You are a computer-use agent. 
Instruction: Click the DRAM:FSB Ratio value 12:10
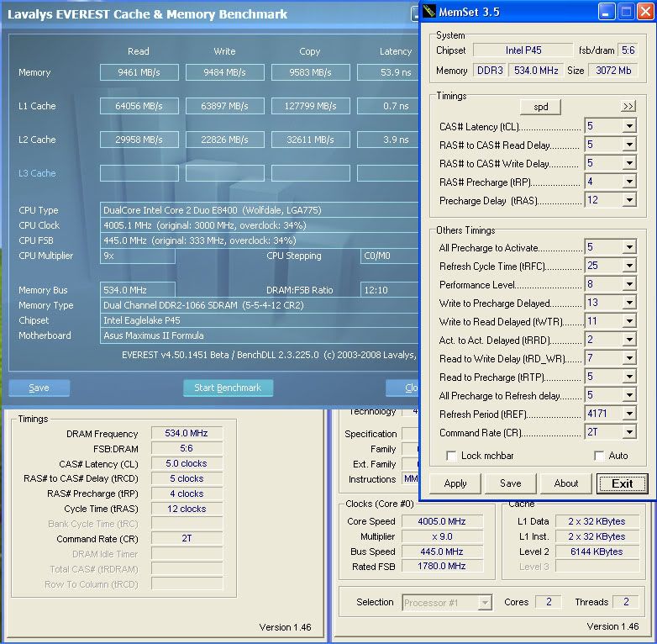(389, 290)
